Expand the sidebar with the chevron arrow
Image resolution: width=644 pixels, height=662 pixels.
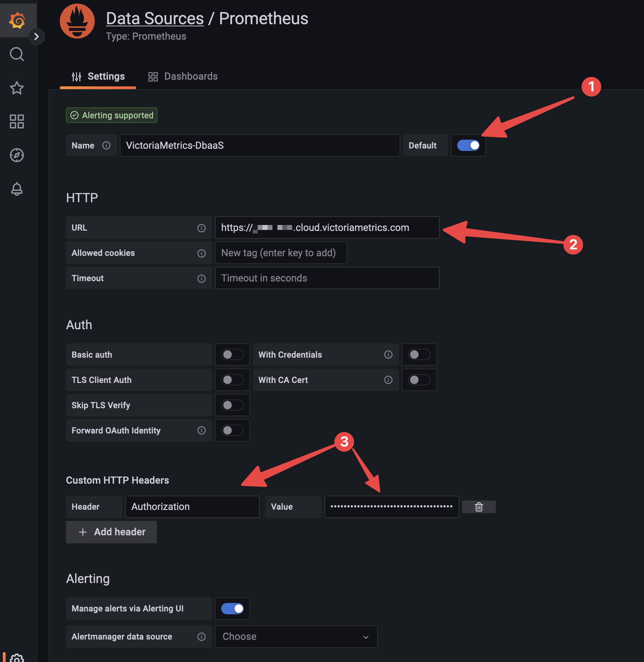pyautogui.click(x=36, y=37)
